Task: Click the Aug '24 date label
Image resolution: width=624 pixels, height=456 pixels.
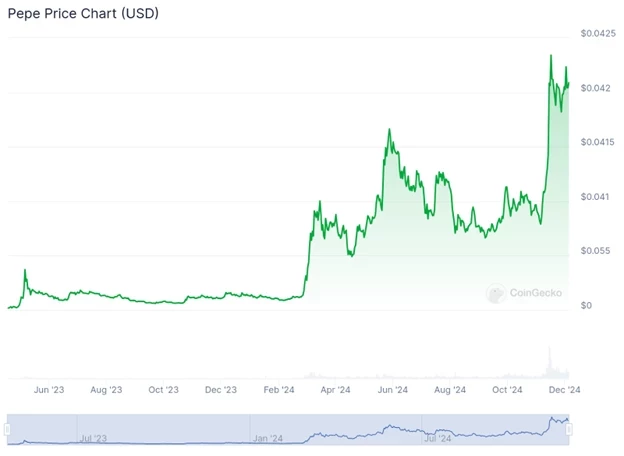Action: point(450,390)
